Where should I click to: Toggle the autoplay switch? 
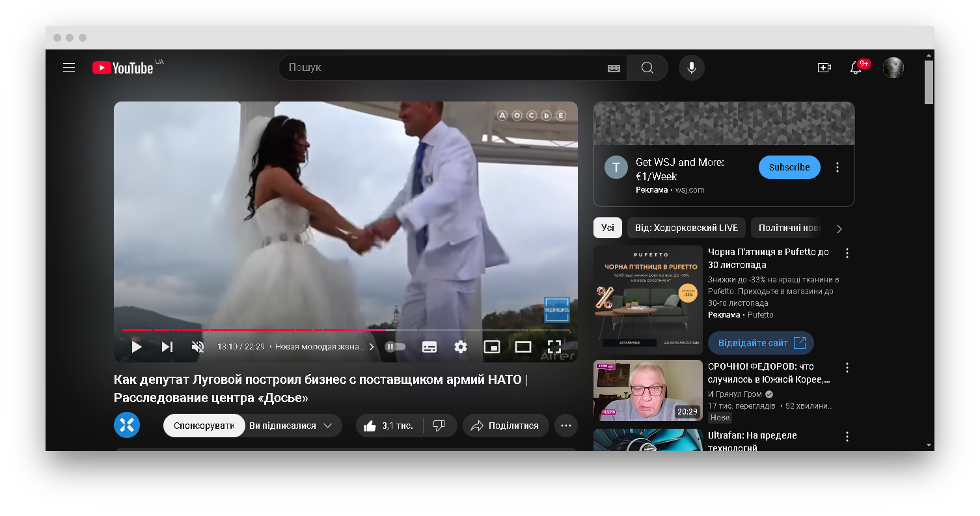pos(395,347)
